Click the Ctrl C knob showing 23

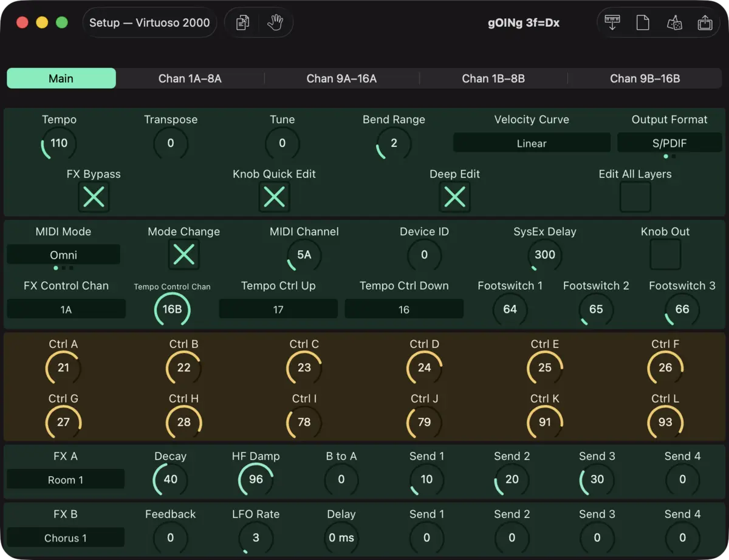pos(304,367)
